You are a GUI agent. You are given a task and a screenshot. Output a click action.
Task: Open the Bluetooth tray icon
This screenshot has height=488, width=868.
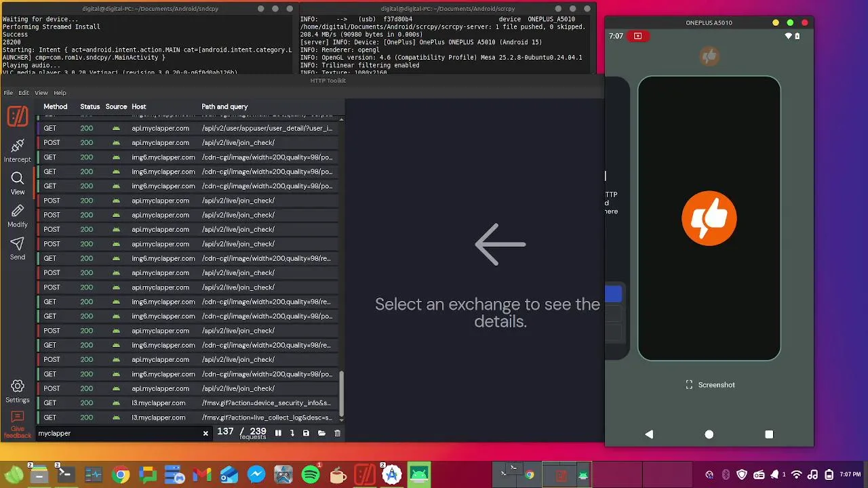726,474
